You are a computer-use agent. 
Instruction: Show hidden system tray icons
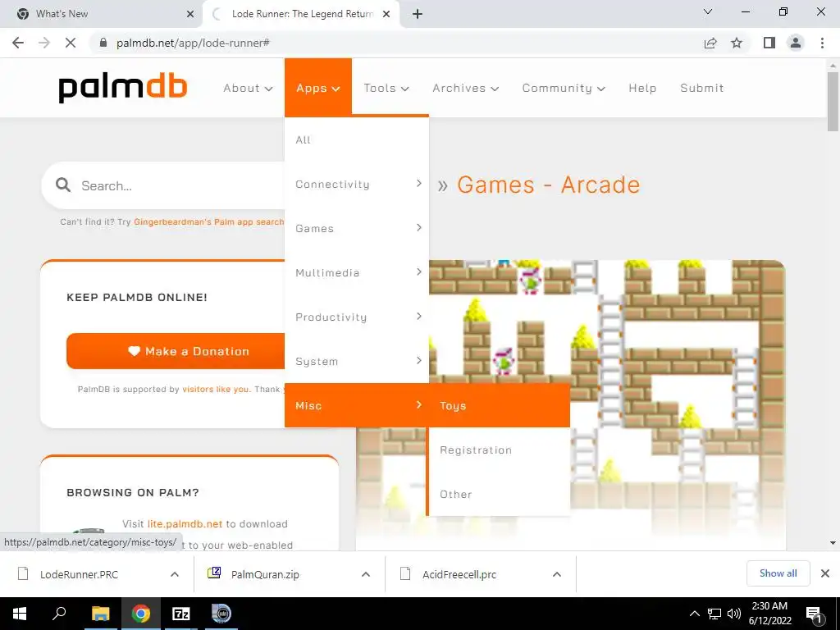694,614
